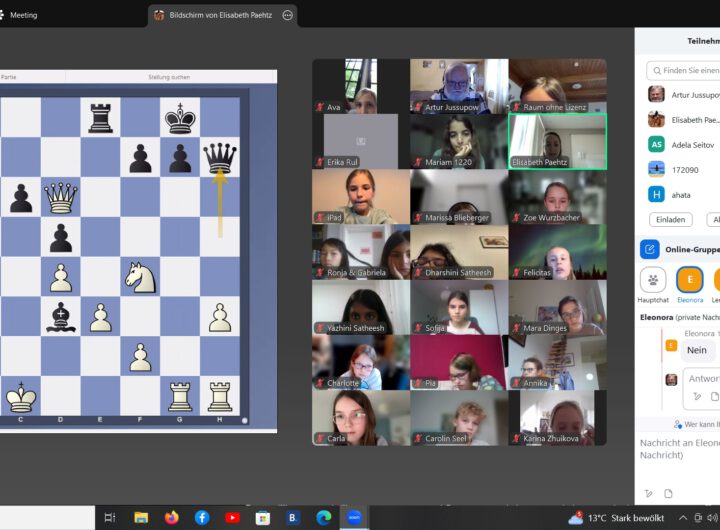Launch Microsoft Edge from the taskbar
The height and width of the screenshot is (530, 720).
323,517
